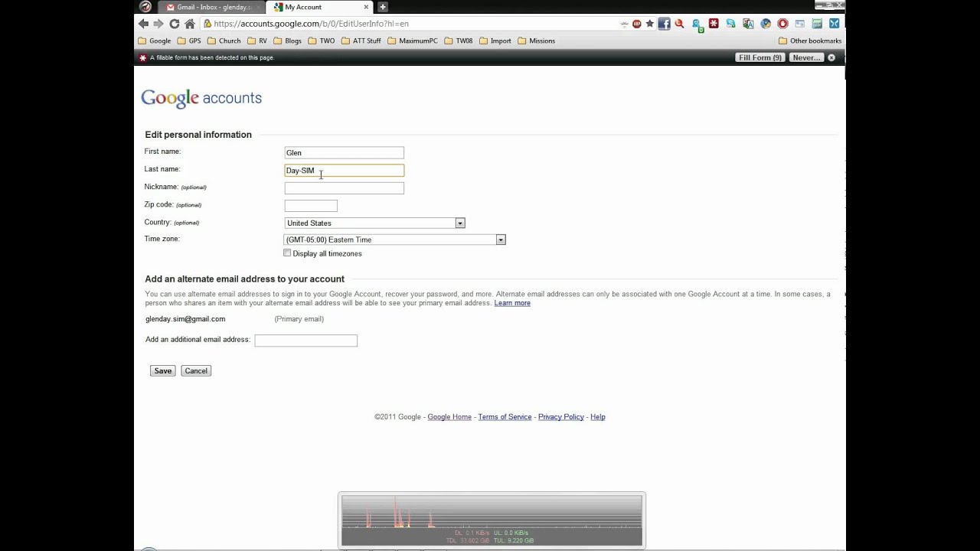Click the additional email address field
This screenshot has width=980, height=551.
click(x=305, y=341)
